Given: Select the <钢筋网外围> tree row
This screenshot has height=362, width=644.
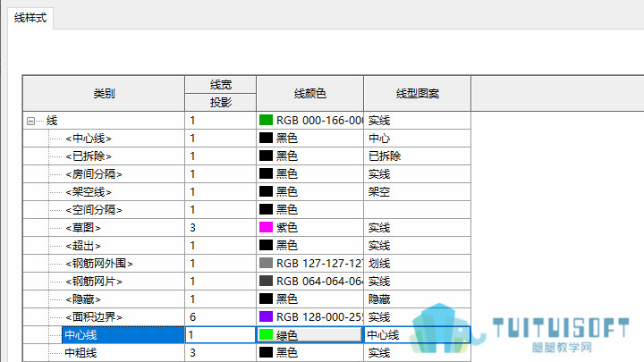Looking at the screenshot, I should (x=99, y=264).
